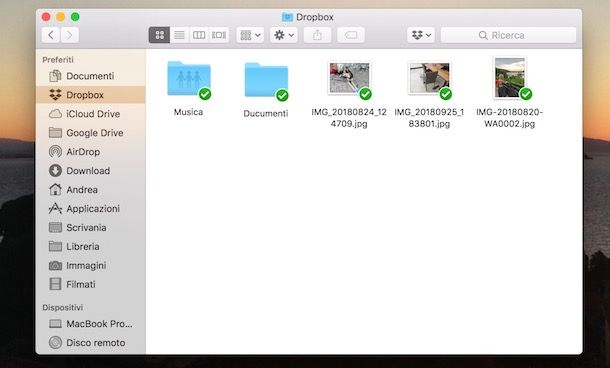610x368 pixels.
Task: Zoom the window with green button
Action: (75, 17)
